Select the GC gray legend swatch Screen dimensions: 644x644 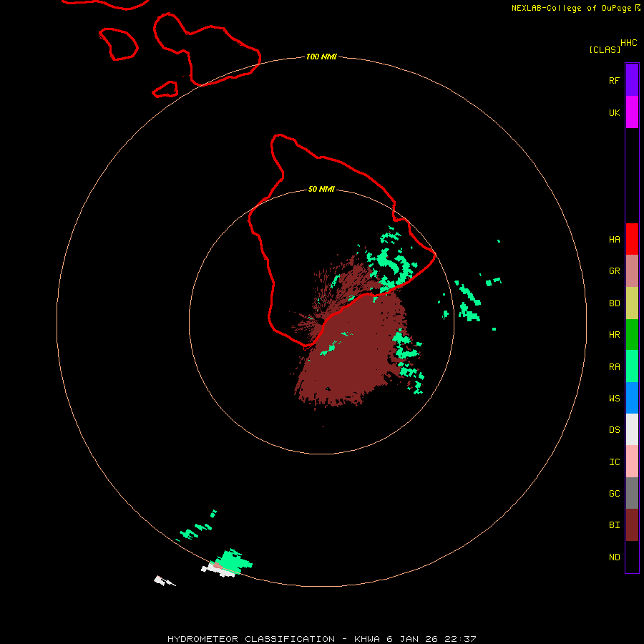[x=632, y=493]
